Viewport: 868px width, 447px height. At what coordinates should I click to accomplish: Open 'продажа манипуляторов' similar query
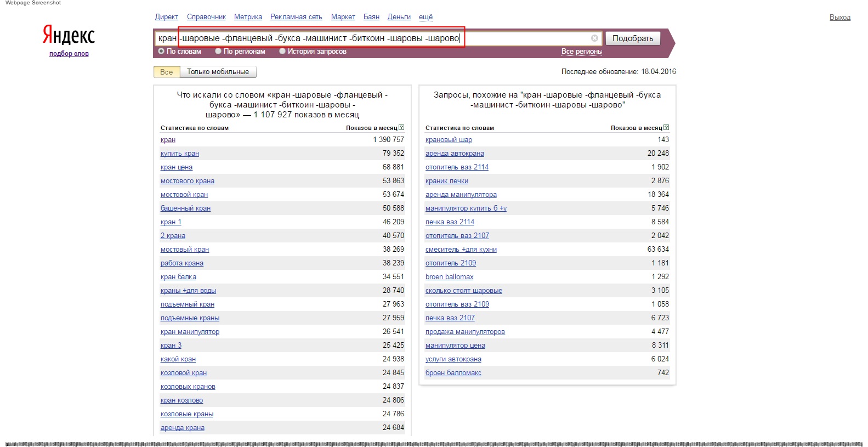[465, 332]
